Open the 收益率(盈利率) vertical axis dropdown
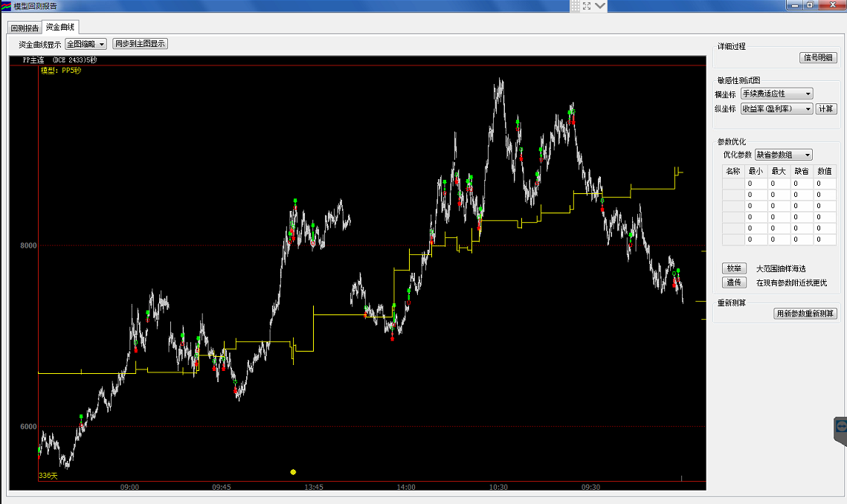The image size is (847, 504). [776, 109]
